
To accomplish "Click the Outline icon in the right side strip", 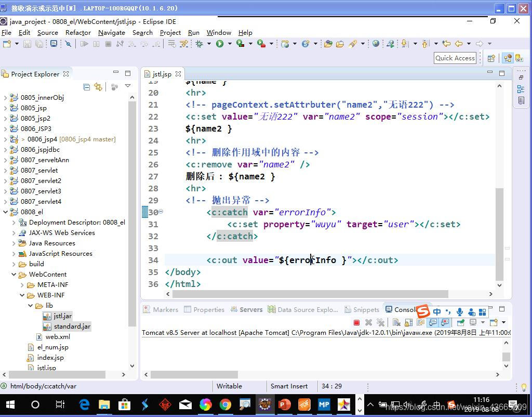I will [521, 89].
